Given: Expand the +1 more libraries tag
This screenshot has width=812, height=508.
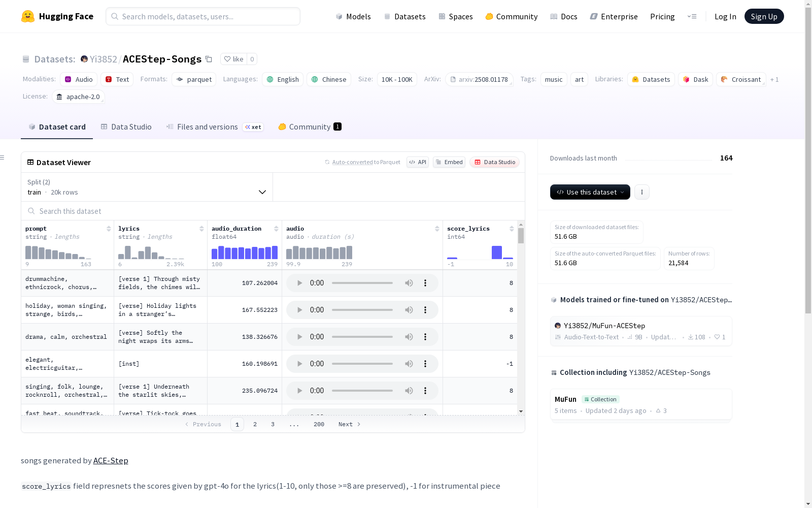Looking at the screenshot, I should coord(774,79).
